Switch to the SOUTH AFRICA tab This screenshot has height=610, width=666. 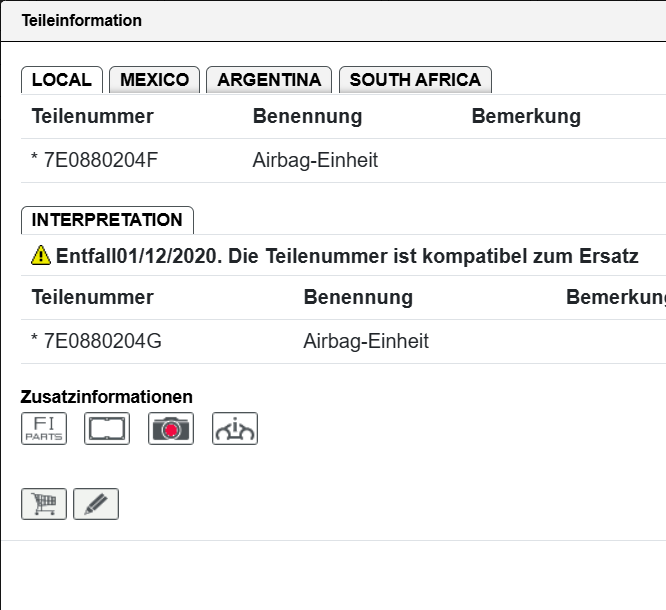[415, 80]
